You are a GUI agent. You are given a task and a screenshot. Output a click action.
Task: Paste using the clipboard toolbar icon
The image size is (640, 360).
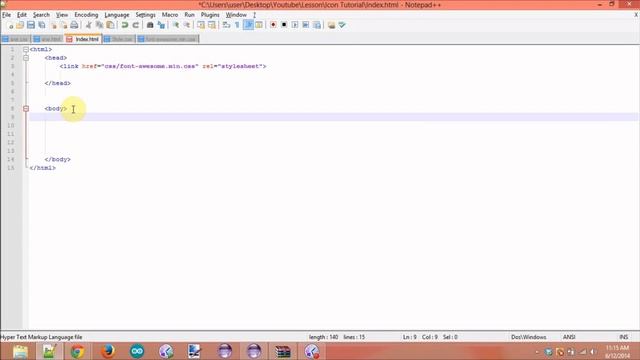tap(110, 25)
